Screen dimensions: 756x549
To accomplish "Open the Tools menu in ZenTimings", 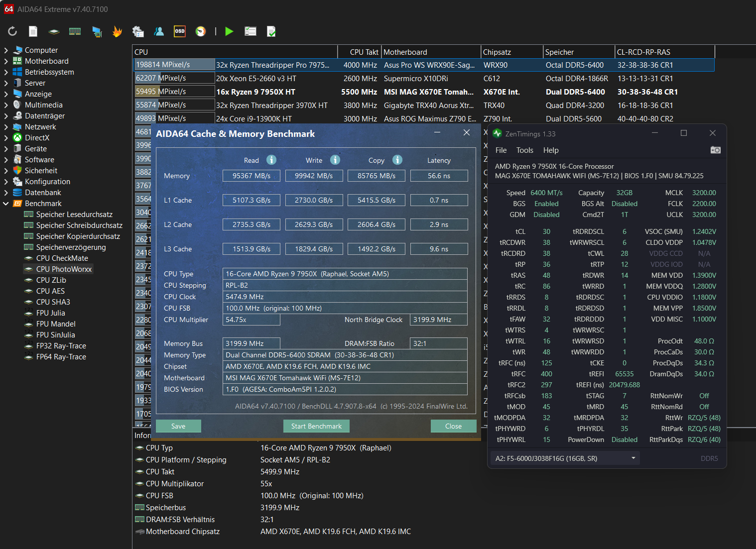I will [525, 150].
